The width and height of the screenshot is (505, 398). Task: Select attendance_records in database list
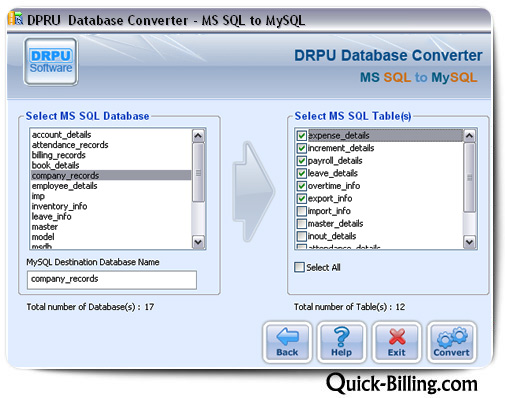click(x=111, y=145)
